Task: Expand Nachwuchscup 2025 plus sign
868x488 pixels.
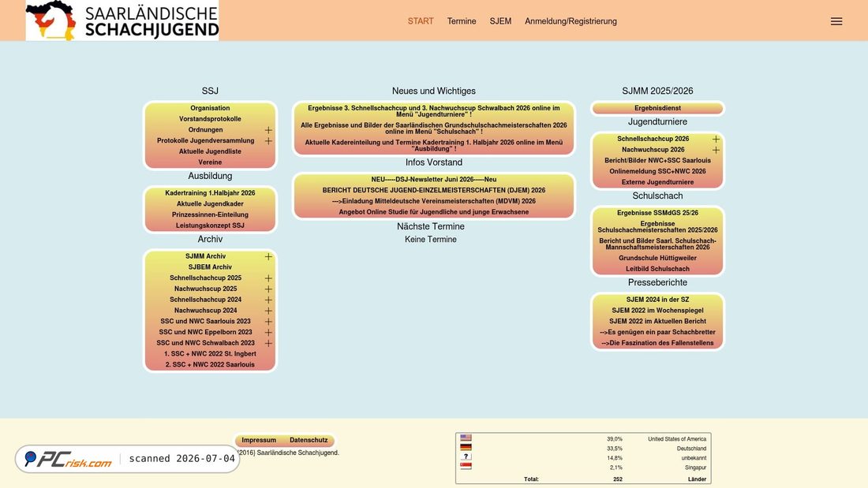Action: tap(268, 289)
